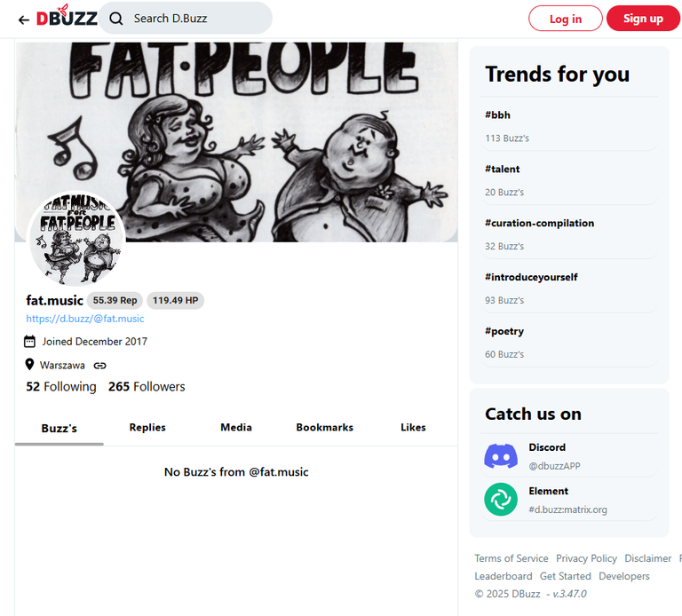682x616 pixels.
Task: Click the search magnifier icon
Action: [x=116, y=19]
